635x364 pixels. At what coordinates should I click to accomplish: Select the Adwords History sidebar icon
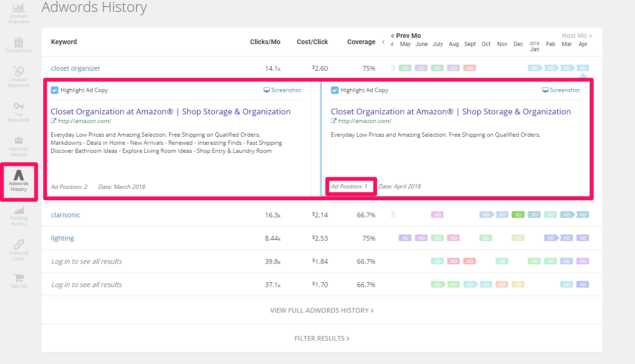(19, 182)
